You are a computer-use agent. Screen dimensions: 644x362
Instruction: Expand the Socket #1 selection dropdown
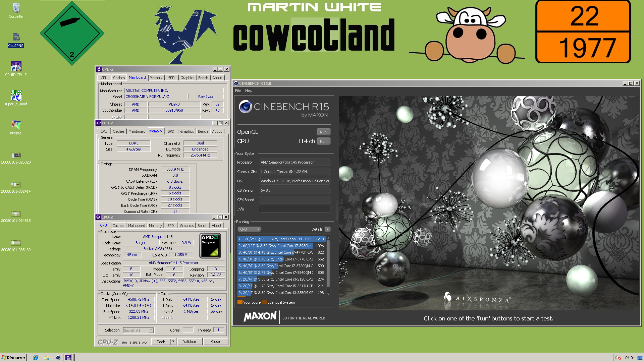(x=151, y=330)
